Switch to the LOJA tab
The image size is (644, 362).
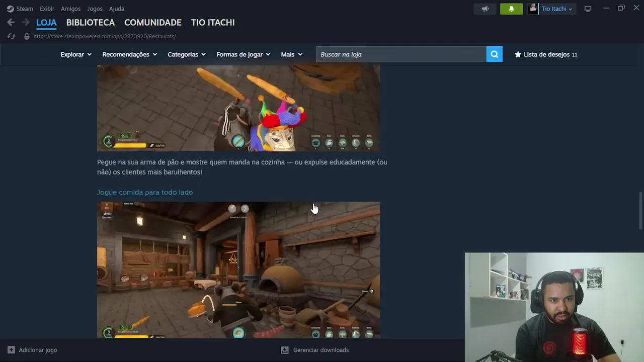coord(46,22)
